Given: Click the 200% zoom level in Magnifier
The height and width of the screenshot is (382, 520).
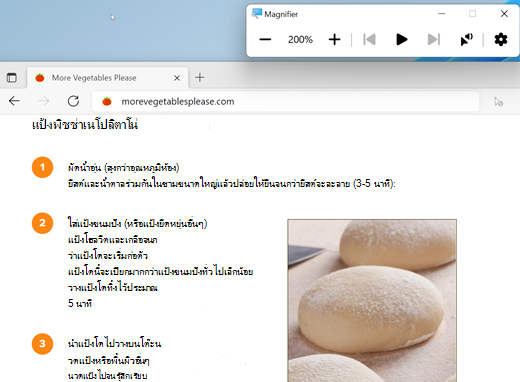Looking at the screenshot, I should tap(300, 40).
